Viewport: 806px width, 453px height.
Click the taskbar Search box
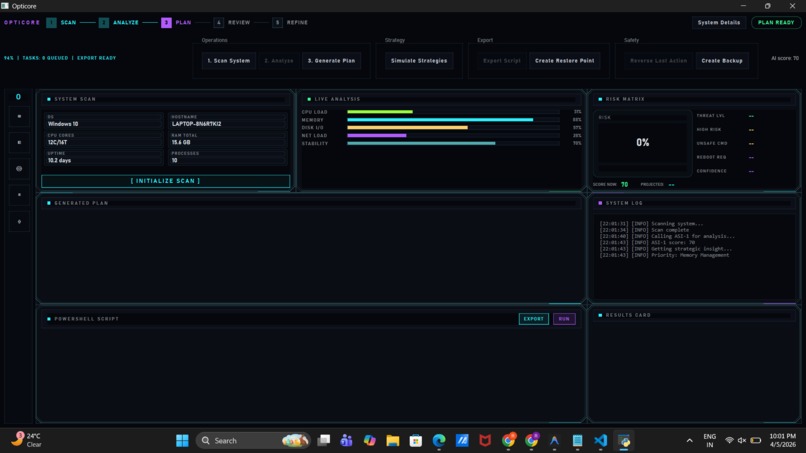coord(253,441)
